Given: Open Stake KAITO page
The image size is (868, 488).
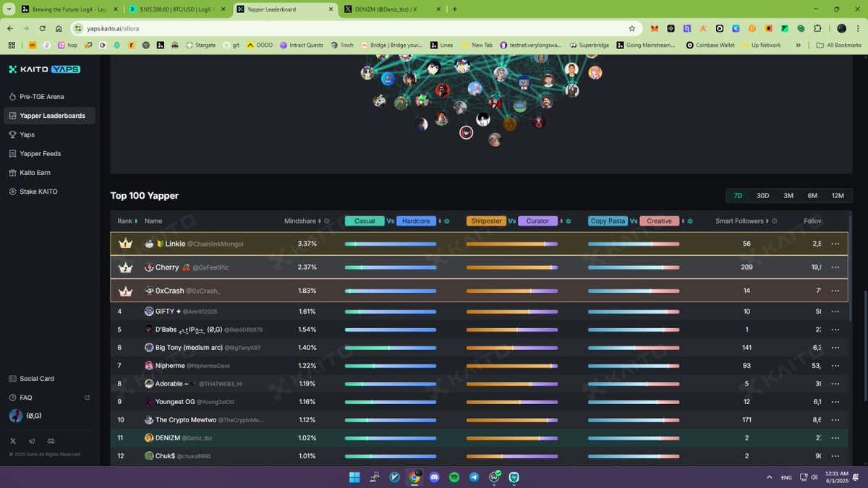Looking at the screenshot, I should [x=38, y=191].
